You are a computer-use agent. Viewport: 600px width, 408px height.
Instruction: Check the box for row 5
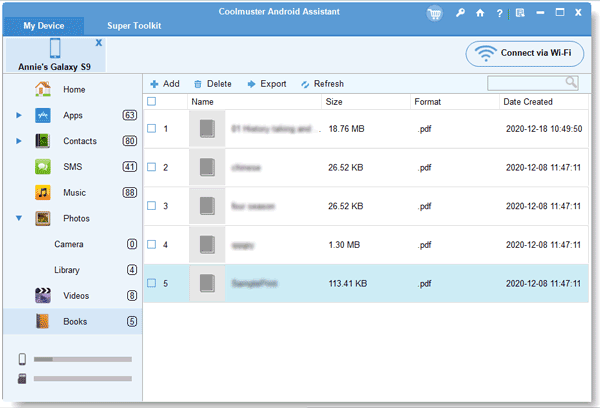click(152, 283)
